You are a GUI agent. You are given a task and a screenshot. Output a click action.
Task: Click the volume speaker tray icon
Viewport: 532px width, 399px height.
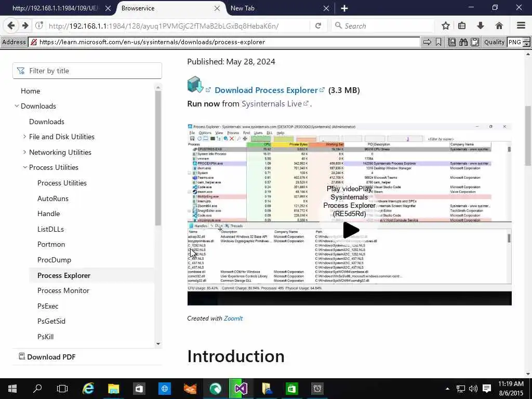coord(473,389)
